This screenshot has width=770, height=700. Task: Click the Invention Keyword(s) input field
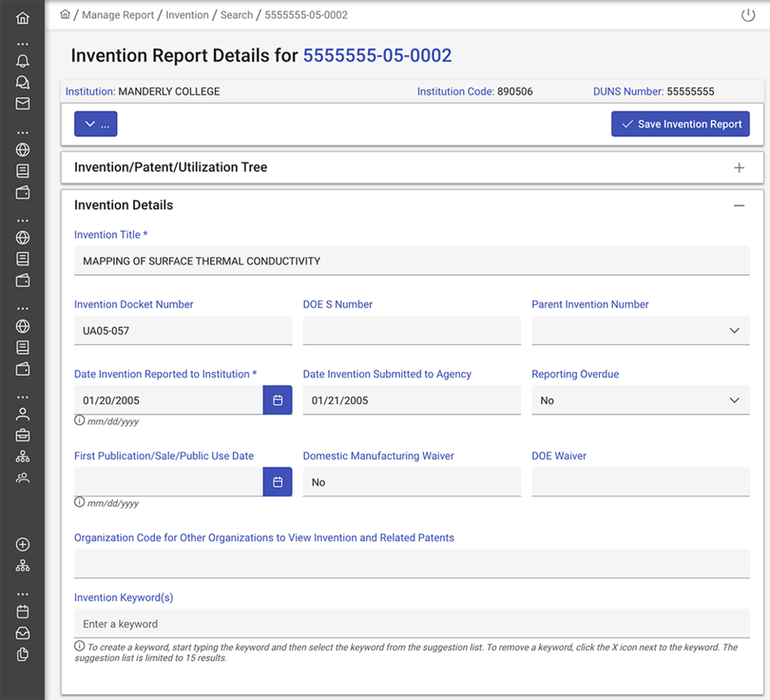411,623
